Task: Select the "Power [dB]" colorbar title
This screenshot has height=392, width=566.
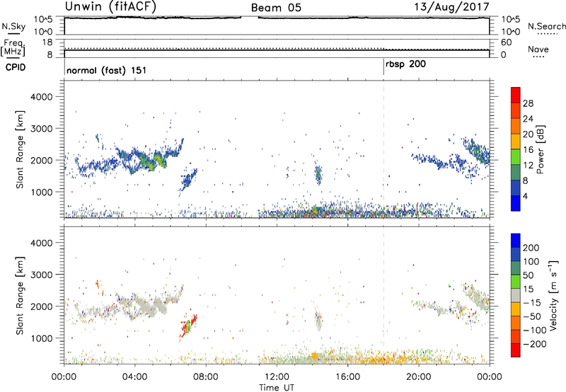Action: 540,149
